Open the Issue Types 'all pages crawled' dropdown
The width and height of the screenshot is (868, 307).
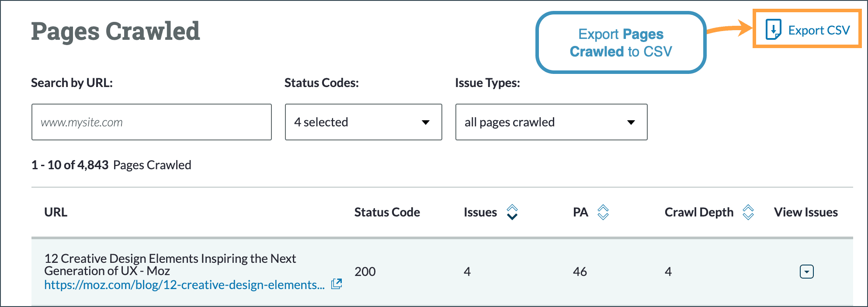(542, 122)
